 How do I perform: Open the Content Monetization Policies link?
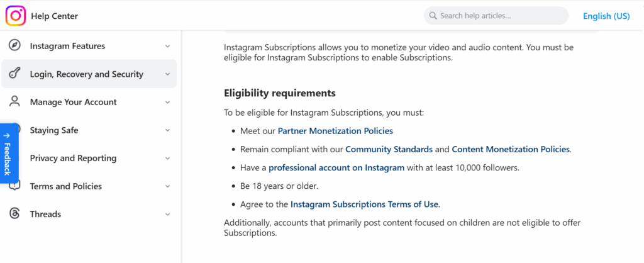[511, 150]
